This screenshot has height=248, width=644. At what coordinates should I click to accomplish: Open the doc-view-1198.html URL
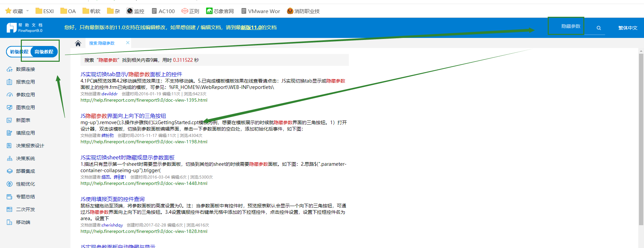tap(144, 142)
